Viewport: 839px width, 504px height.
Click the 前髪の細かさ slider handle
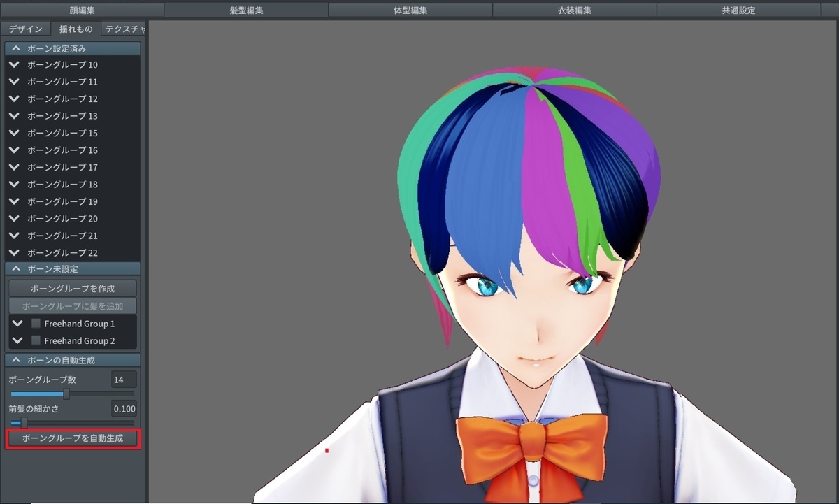coord(24,422)
